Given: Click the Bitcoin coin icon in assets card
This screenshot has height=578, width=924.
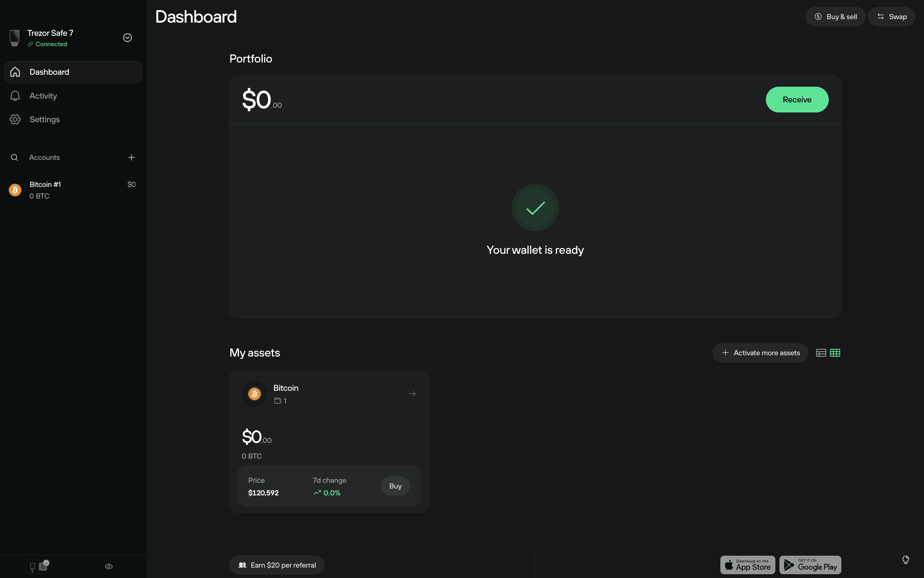Looking at the screenshot, I should tap(254, 394).
